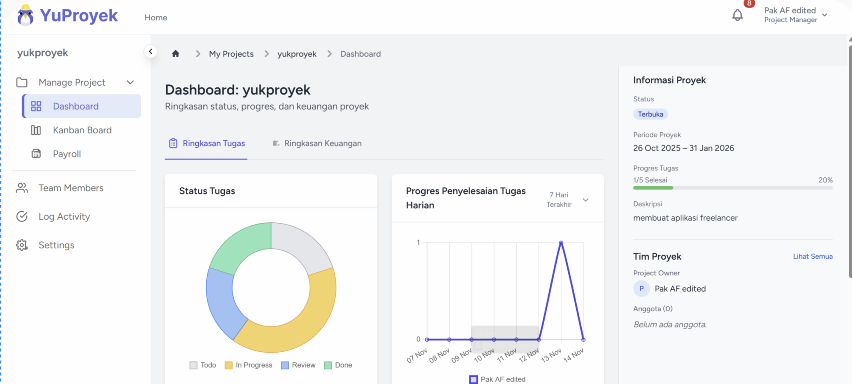
Task: Click the 'Belum ada anggota.' text
Action: coord(670,324)
